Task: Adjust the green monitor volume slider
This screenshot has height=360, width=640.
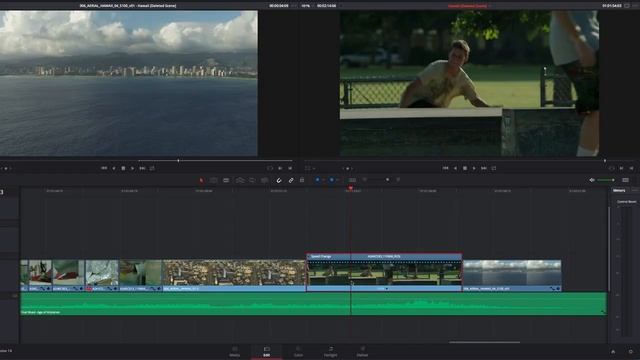Action: point(606,180)
